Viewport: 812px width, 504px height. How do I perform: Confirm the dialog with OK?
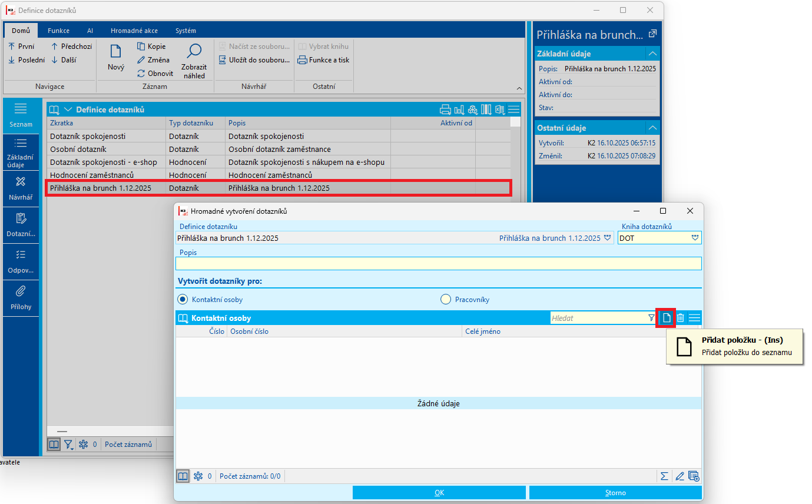pos(439,493)
